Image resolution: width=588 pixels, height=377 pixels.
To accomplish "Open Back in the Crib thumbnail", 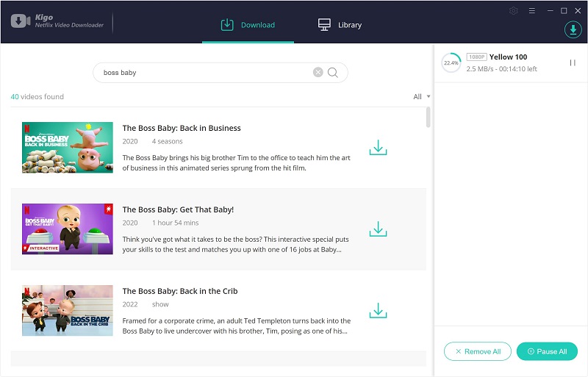I will click(68, 310).
